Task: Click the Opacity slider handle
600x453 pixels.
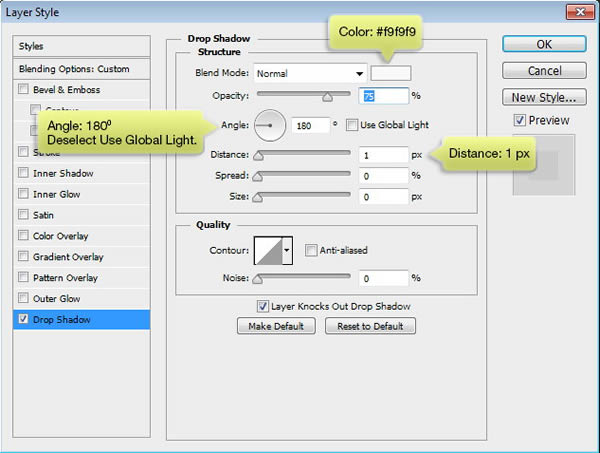Action: point(327,97)
